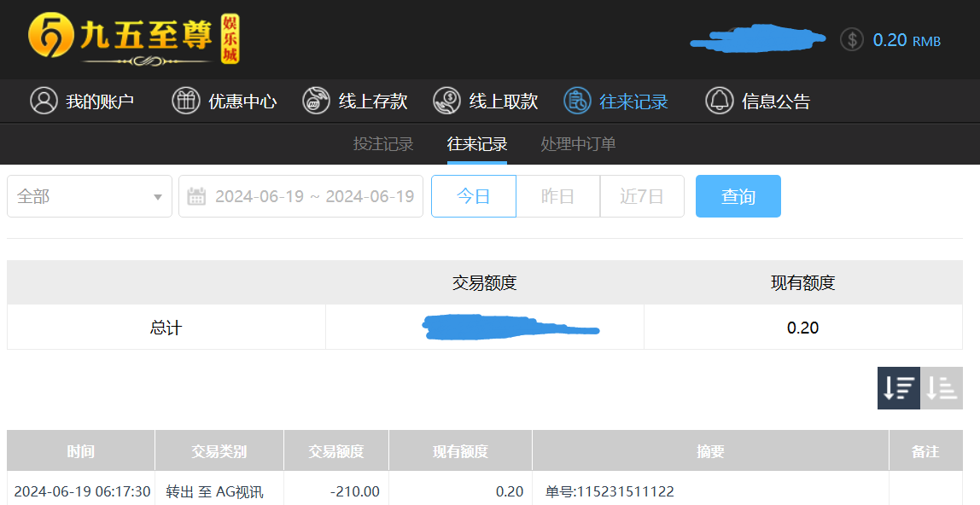The image size is (980, 505).
Task: Open the 2024-06-19 date range picker
Action: point(314,196)
